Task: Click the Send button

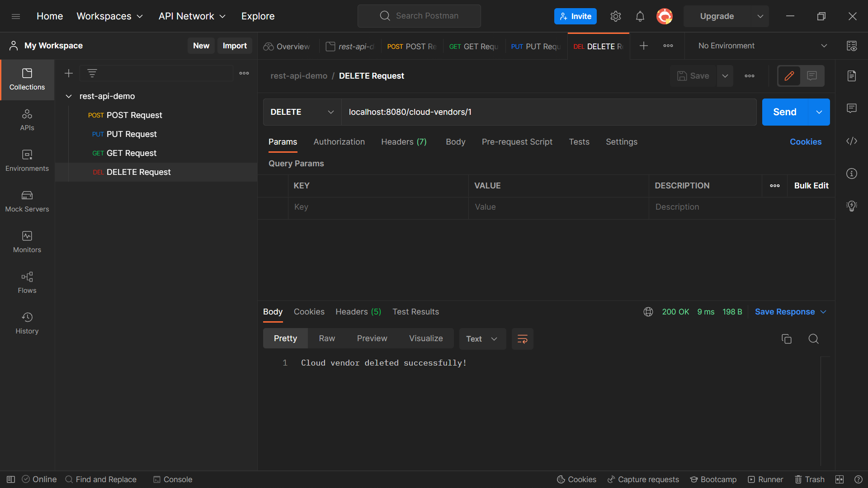Action: pyautogui.click(x=784, y=112)
